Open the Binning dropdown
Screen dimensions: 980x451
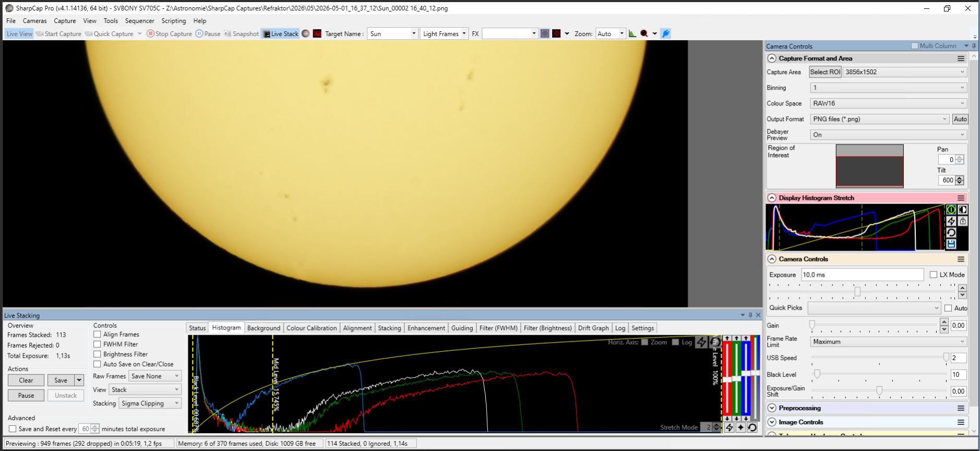[889, 88]
